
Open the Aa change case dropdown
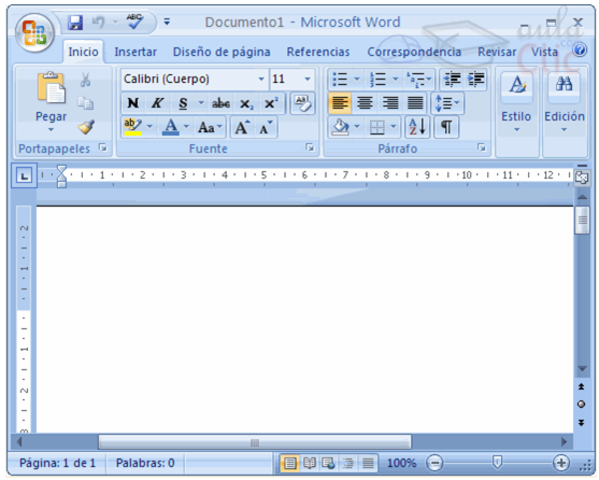(x=209, y=128)
